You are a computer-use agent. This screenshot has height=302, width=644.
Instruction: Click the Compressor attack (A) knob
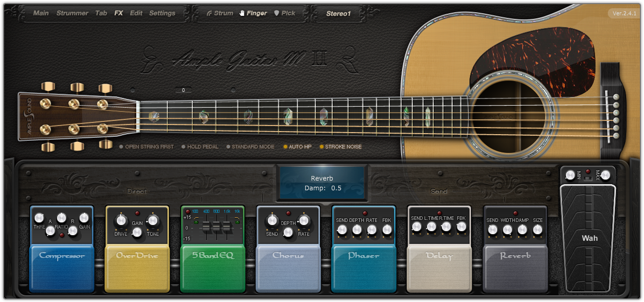click(50, 231)
